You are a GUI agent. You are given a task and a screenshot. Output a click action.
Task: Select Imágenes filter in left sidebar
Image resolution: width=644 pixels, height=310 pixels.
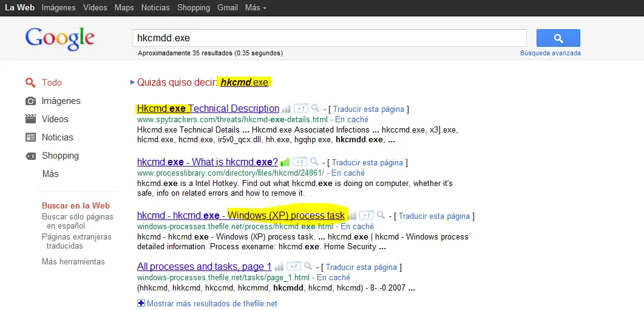(61, 101)
